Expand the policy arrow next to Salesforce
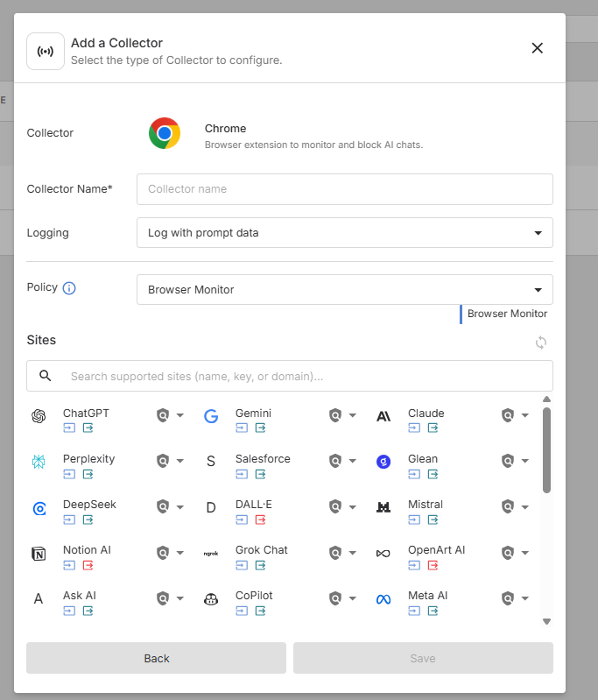The image size is (598, 700). [x=353, y=461]
